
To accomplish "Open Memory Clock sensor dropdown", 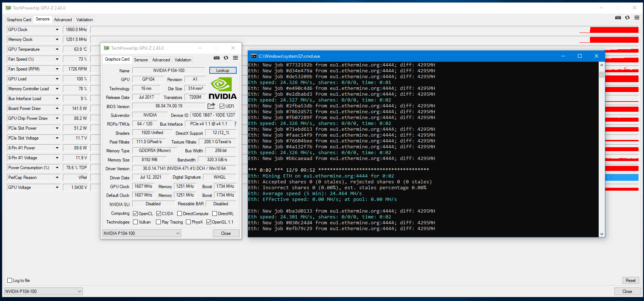I will tap(57, 39).
